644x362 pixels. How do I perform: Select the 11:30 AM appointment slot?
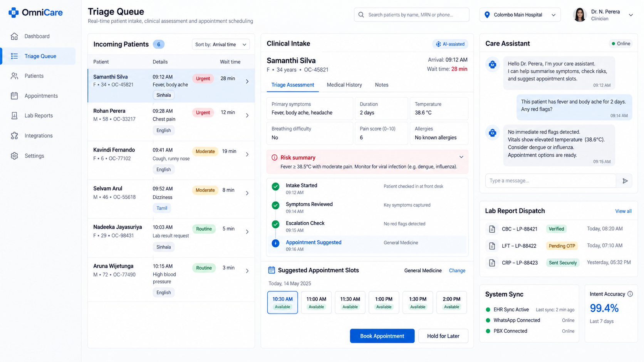coord(350,302)
